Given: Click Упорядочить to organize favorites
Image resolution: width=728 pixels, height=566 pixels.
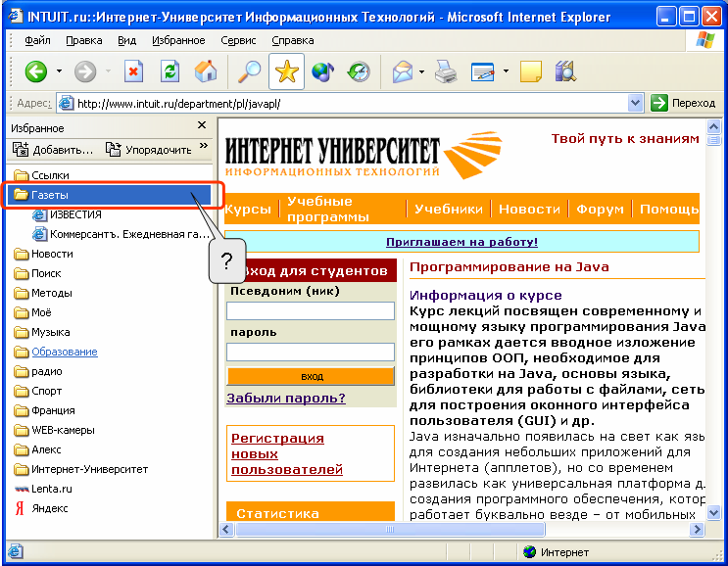Looking at the screenshot, I should point(148,150).
